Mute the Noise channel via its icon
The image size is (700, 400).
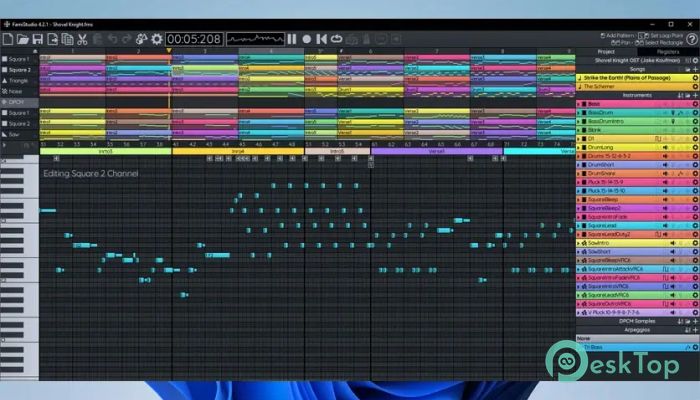[4, 91]
